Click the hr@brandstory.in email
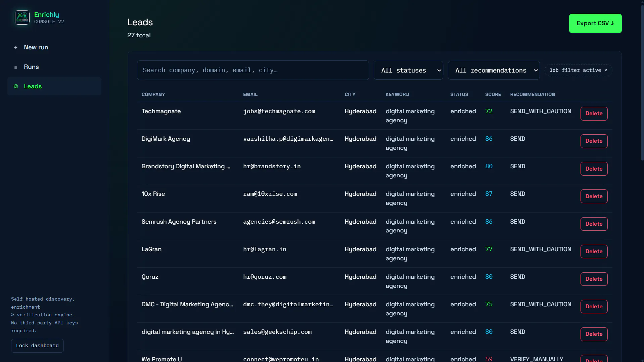This screenshot has height=362, width=644. coord(272,166)
